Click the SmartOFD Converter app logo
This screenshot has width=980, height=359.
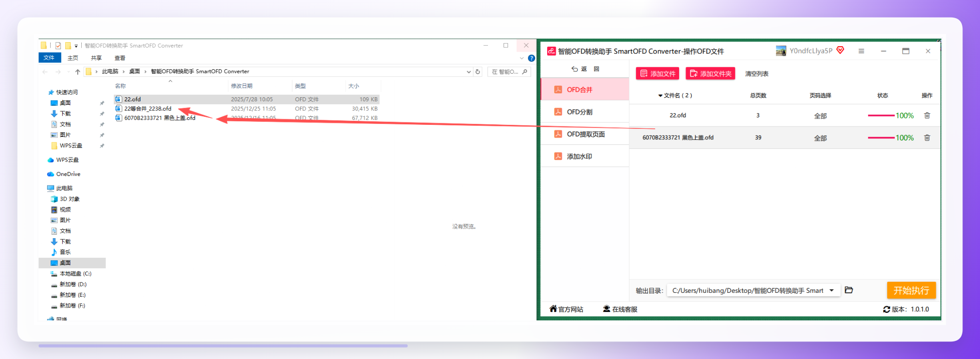click(x=551, y=51)
